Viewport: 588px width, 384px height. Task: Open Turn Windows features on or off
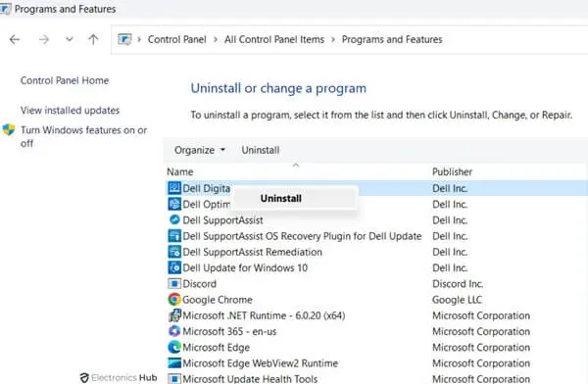[x=83, y=136]
